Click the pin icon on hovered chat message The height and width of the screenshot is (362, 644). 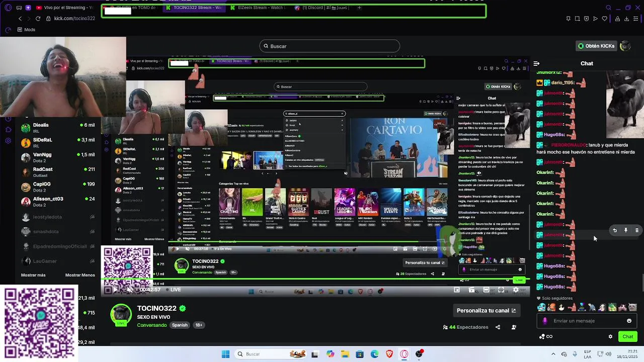tap(625, 230)
